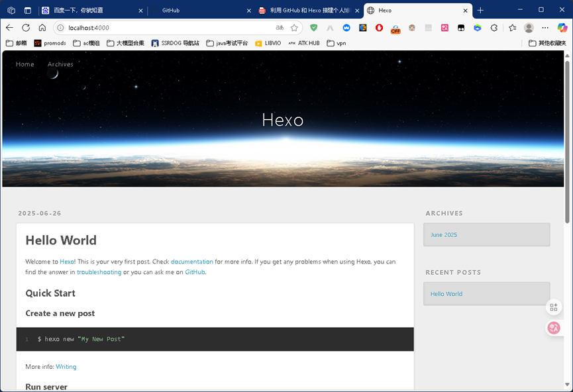The height and width of the screenshot is (392, 573).
Task: Open the red stop-hand blocker extension
Action: pos(380,28)
